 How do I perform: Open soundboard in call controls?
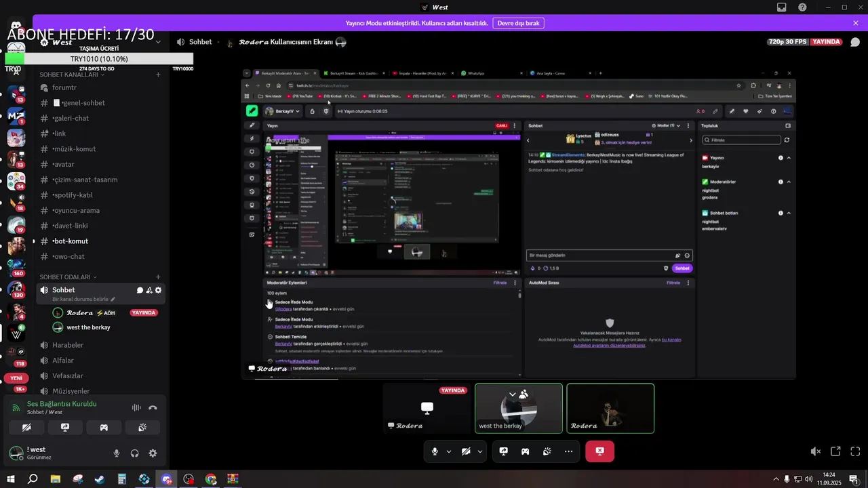tap(547, 451)
